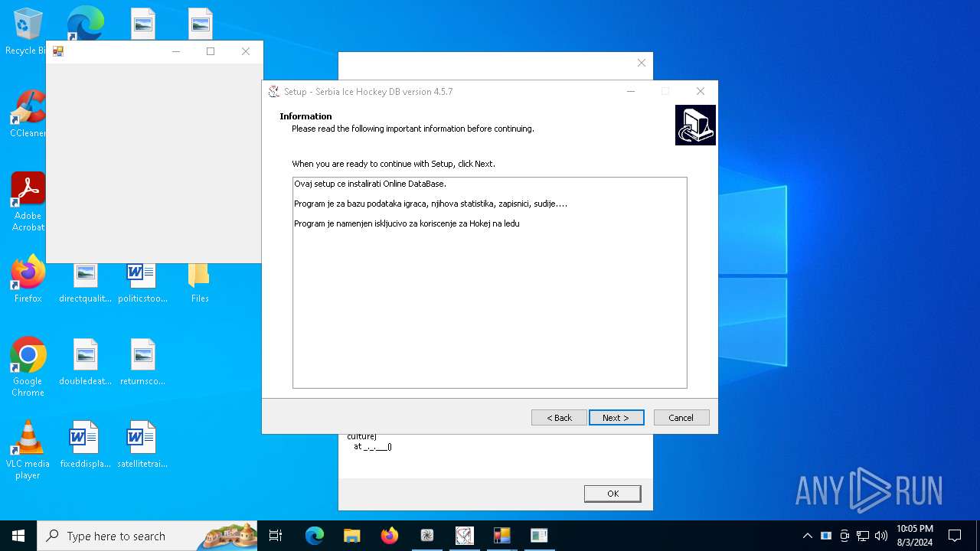Go Back in the Setup wizard
Viewport: 980px width, 551px height.
pos(559,418)
